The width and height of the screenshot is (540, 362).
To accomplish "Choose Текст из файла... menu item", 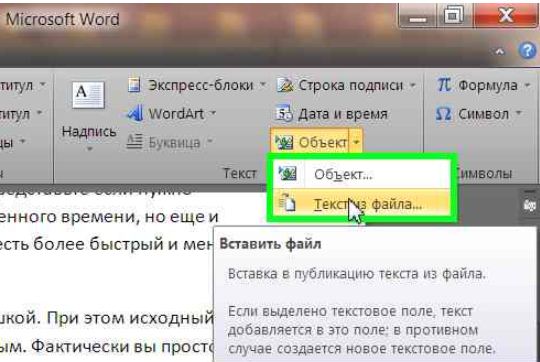I will [362, 204].
